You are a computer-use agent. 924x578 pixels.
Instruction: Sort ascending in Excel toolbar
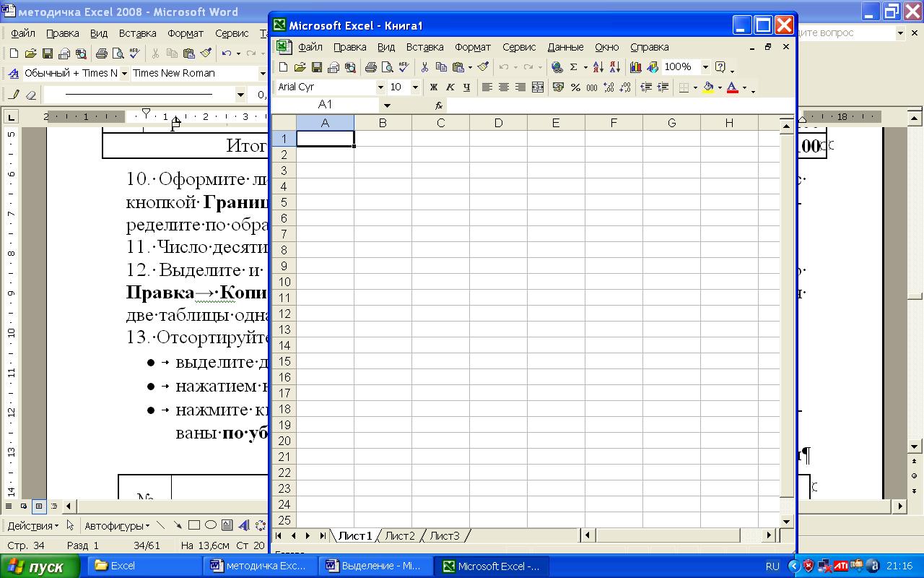(x=598, y=67)
